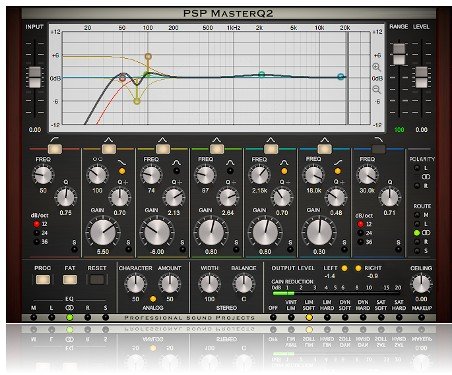
Task: Toggle the ANALOG LED between Character and Amount
Action: (153, 299)
